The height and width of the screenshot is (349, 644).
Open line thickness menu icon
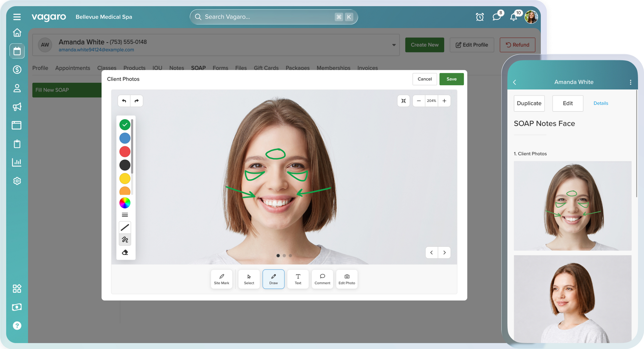pyautogui.click(x=125, y=215)
